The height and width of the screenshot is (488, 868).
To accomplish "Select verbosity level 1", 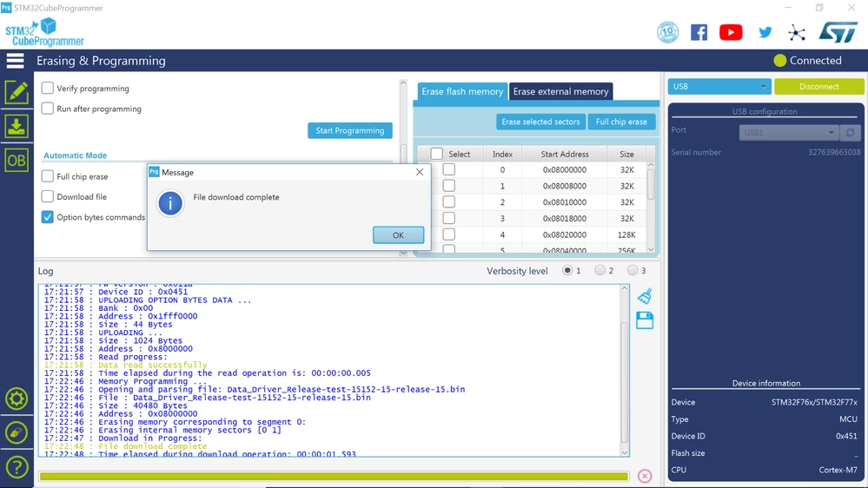I will click(x=567, y=271).
